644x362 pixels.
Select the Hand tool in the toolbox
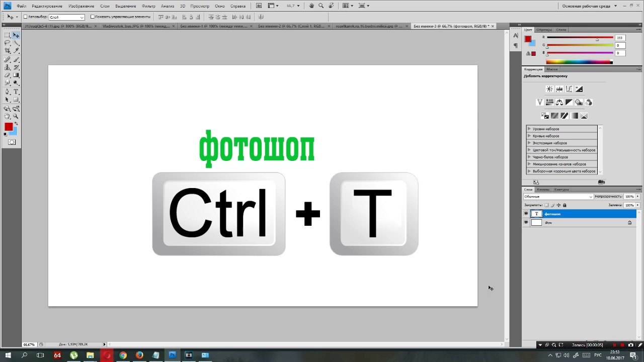pyautogui.click(x=8, y=116)
